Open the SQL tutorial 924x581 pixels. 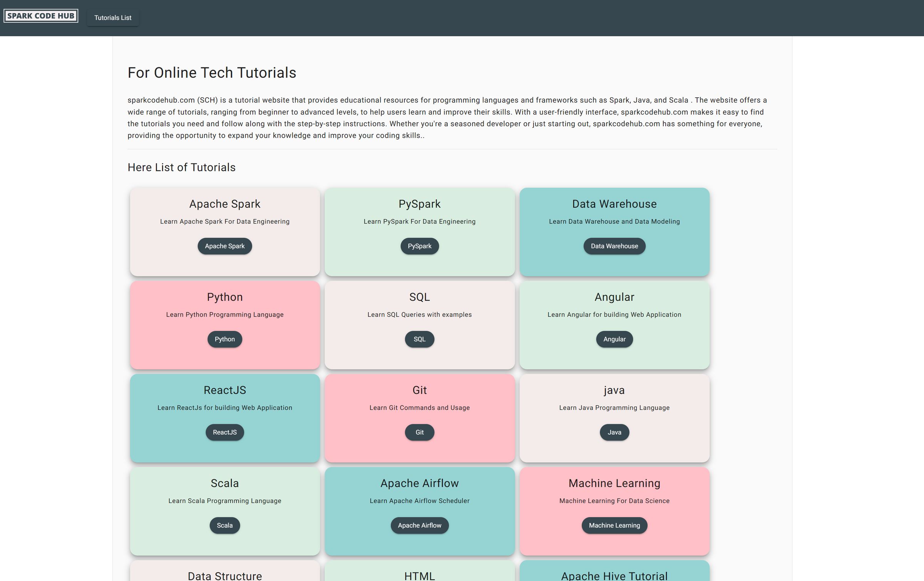click(x=419, y=339)
